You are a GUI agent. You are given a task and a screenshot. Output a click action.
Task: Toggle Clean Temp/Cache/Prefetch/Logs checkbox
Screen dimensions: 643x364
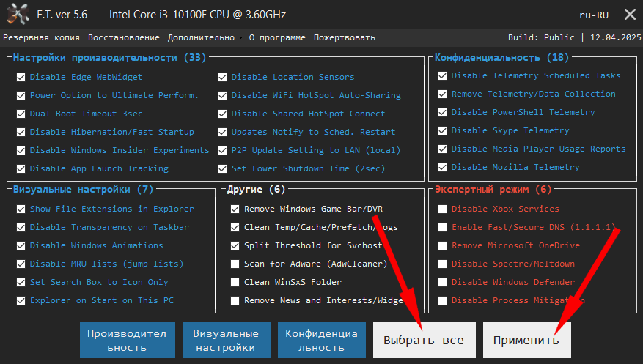[235, 227]
